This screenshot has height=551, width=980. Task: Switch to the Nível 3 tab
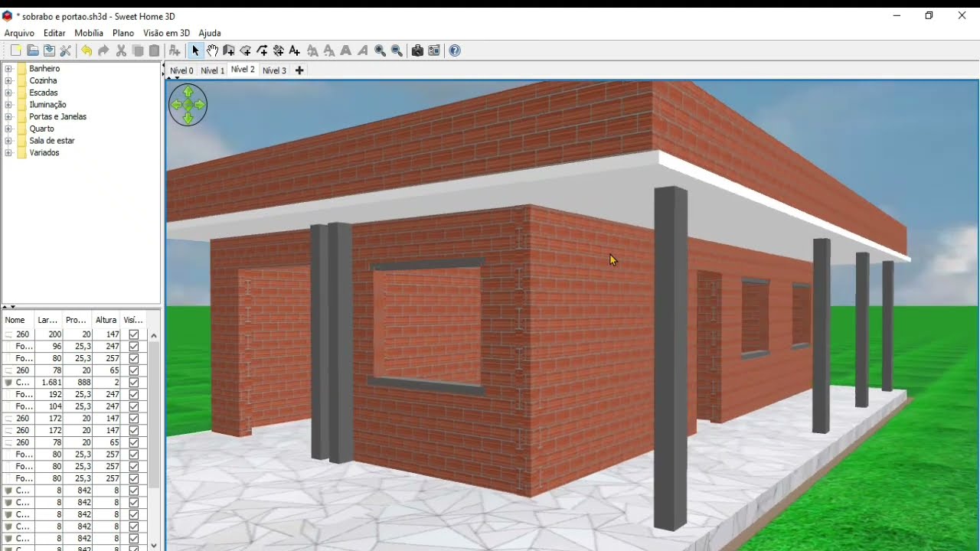pos(274,70)
